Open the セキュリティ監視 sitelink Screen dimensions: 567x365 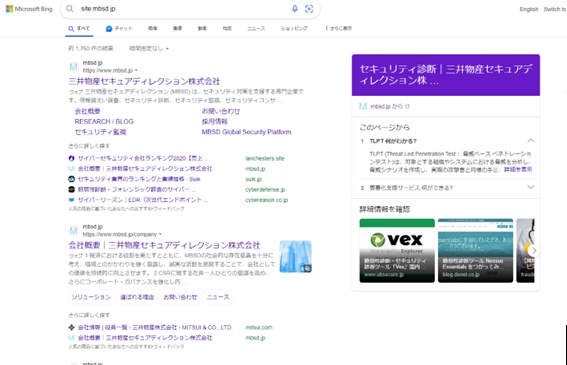[x=100, y=132]
